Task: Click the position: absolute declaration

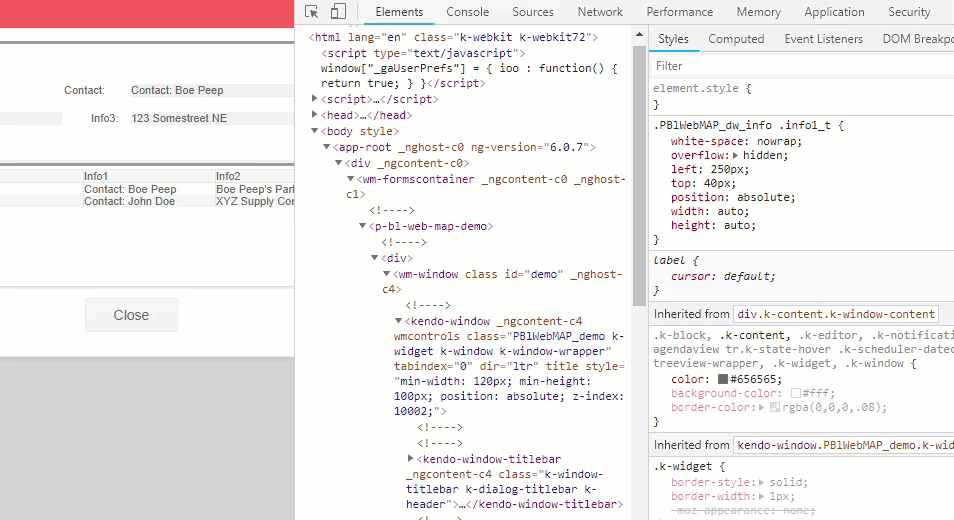Action: (733, 197)
